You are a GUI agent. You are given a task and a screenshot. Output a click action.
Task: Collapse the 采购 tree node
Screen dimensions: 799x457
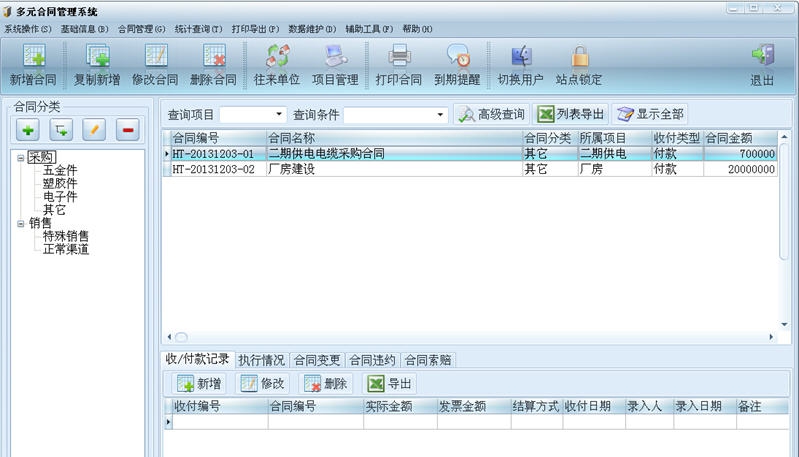20,158
